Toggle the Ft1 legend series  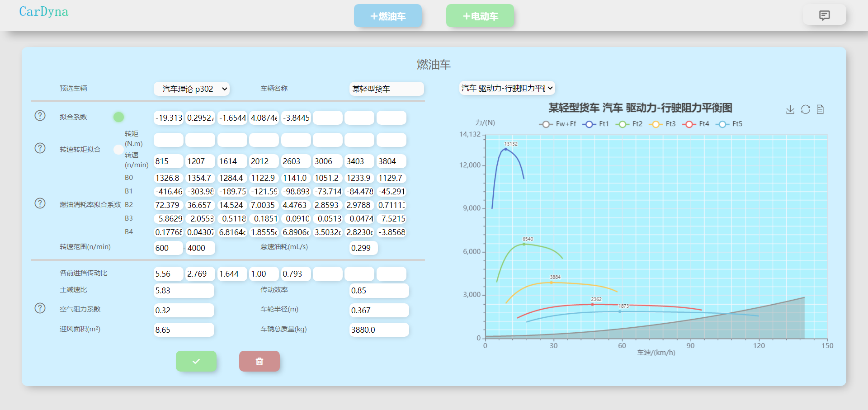595,124
